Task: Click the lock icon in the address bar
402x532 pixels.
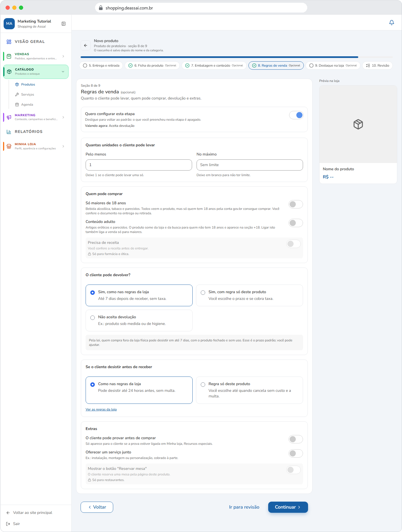Action: [x=101, y=8]
